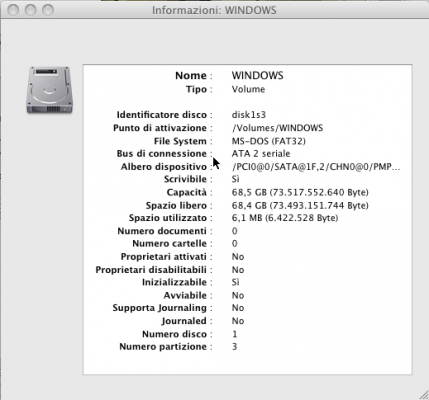Select 'Proprietari attivati' value No
The image size is (429, 400).
tap(238, 257)
